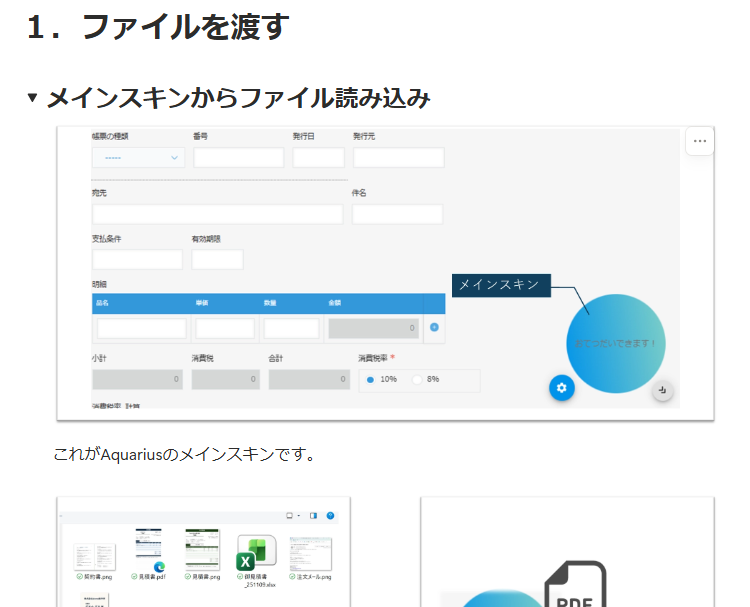Image resolution: width=750 pixels, height=607 pixels.
Task: Click the 小計 subtotal field
Action: (x=137, y=379)
